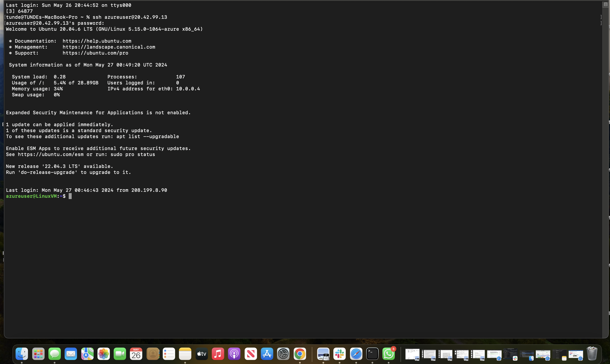Open the Messages app
The image size is (610, 364).
click(x=55, y=354)
